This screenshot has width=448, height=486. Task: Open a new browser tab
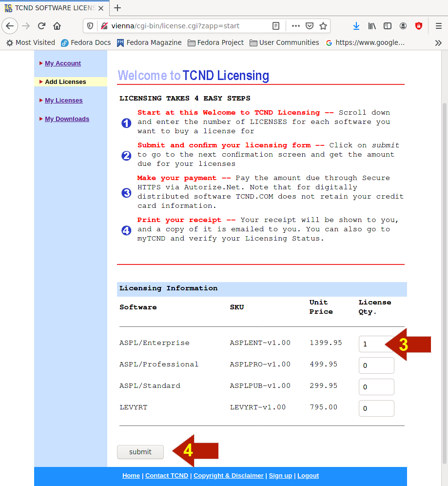(x=117, y=8)
